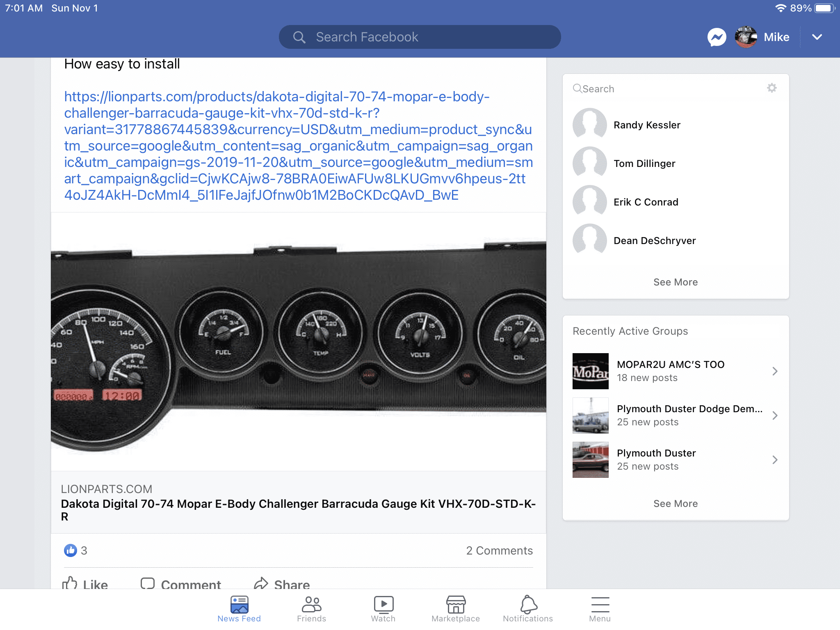840x630 pixels.
Task: Expand MOPAR2U AMC'S TOO chevron
Action: [775, 371]
